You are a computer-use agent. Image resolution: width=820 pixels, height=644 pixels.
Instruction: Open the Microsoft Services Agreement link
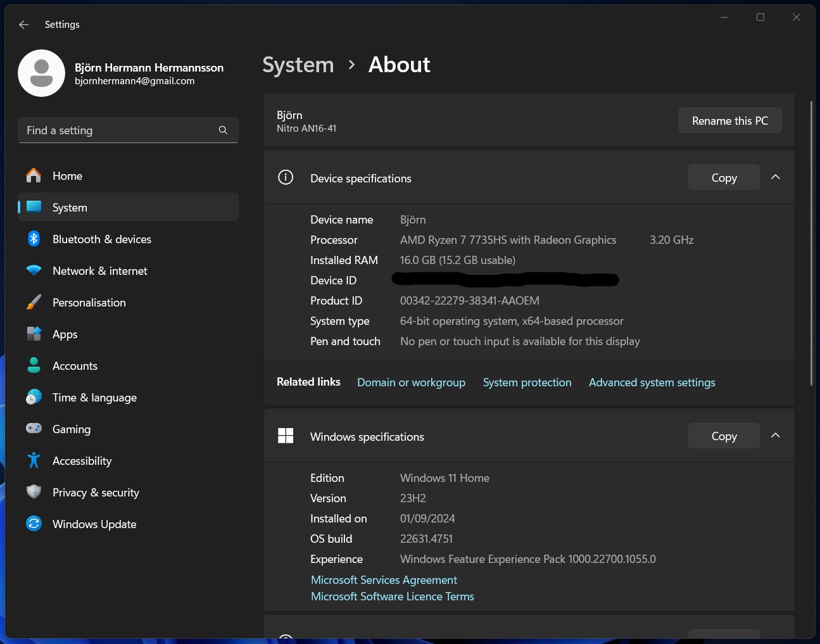tap(384, 580)
